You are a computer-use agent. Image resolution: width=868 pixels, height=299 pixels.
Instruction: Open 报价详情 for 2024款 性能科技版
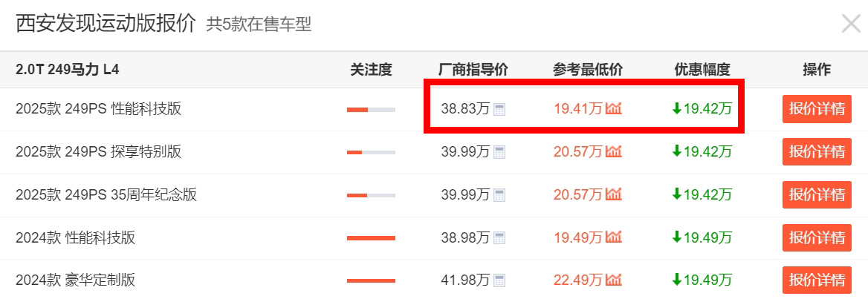(817, 237)
